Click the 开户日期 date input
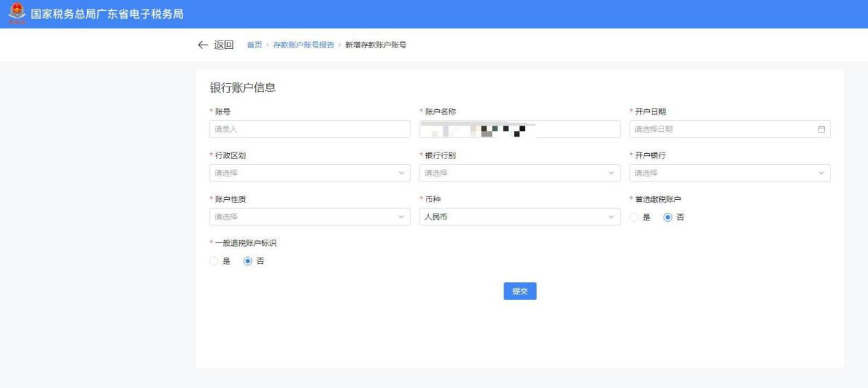The image size is (868, 388). [x=720, y=129]
